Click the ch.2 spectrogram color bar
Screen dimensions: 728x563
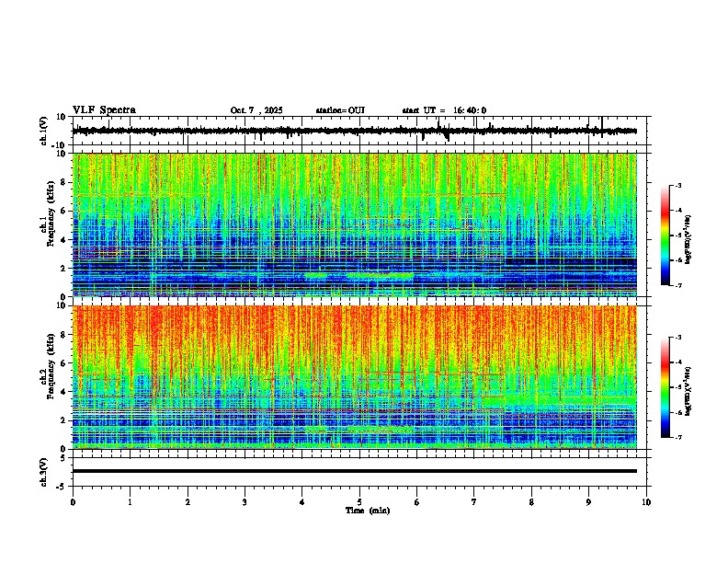(665, 387)
